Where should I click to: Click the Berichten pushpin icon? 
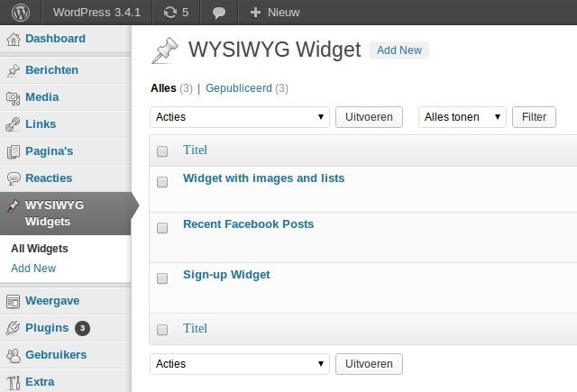(14, 70)
